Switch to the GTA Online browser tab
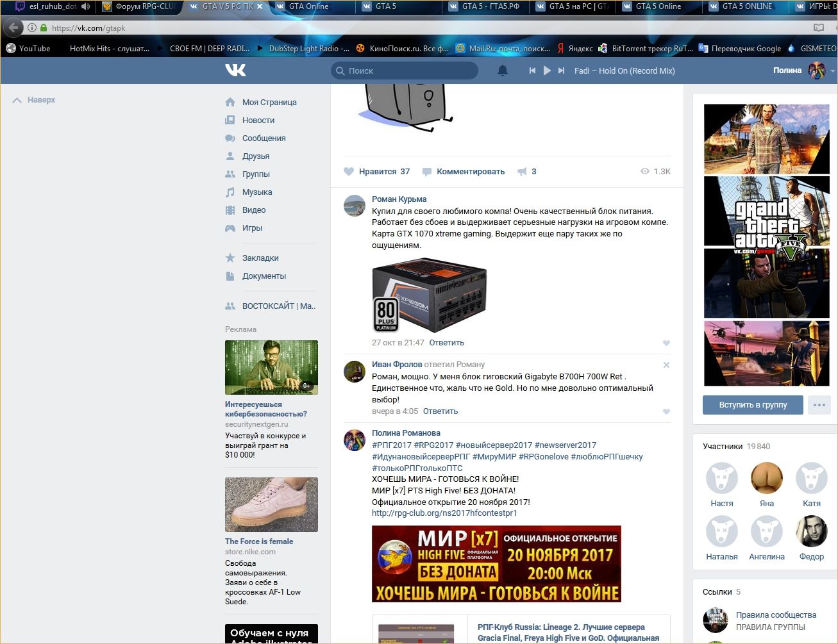Screen dimensions: 838x644 [x=308, y=6]
